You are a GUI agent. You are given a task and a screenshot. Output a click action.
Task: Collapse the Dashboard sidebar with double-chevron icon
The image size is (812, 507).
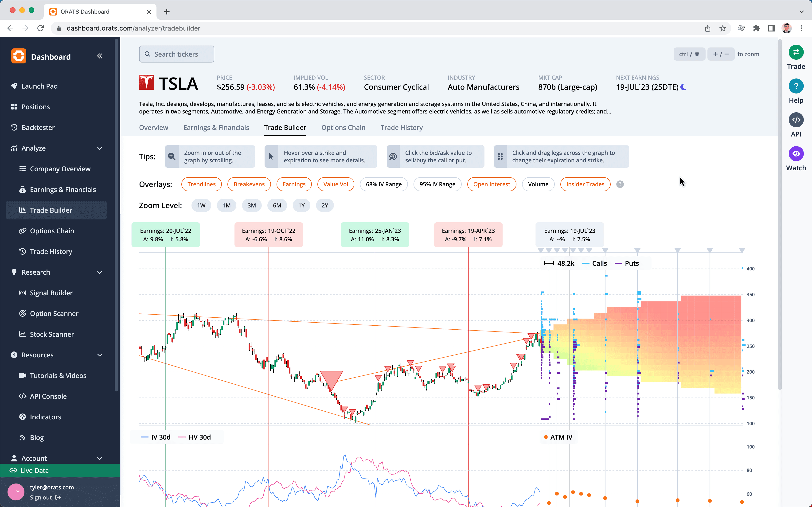100,56
